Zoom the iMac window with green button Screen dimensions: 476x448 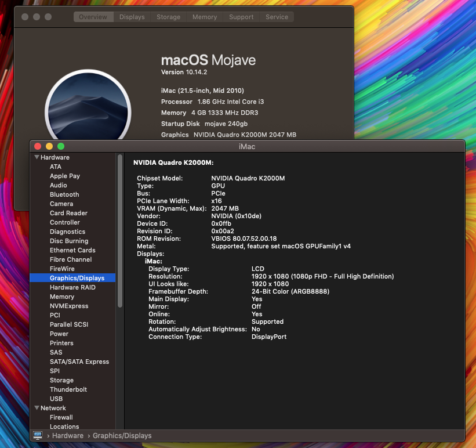pos(61,146)
